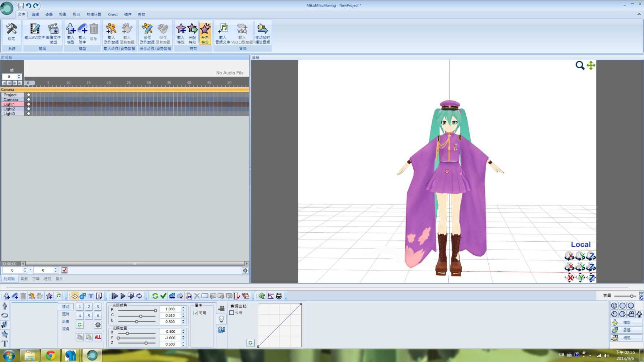Click the red X rotate-axis icon, top row
Image resolution: width=644 pixels, height=362 pixels.
pyautogui.click(x=570, y=256)
